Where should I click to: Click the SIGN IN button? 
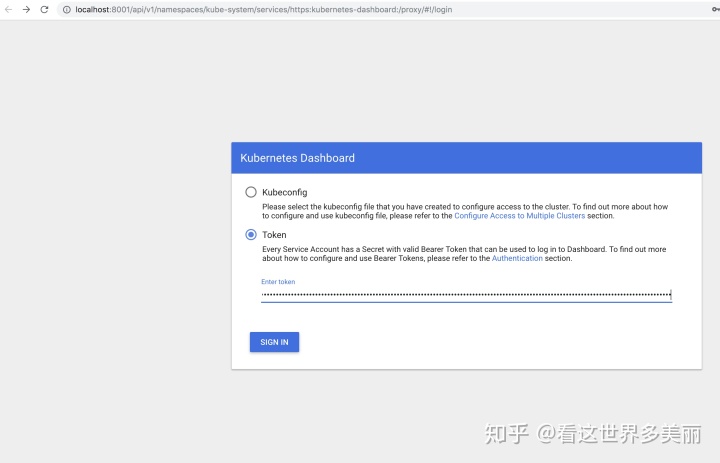pyautogui.click(x=274, y=342)
